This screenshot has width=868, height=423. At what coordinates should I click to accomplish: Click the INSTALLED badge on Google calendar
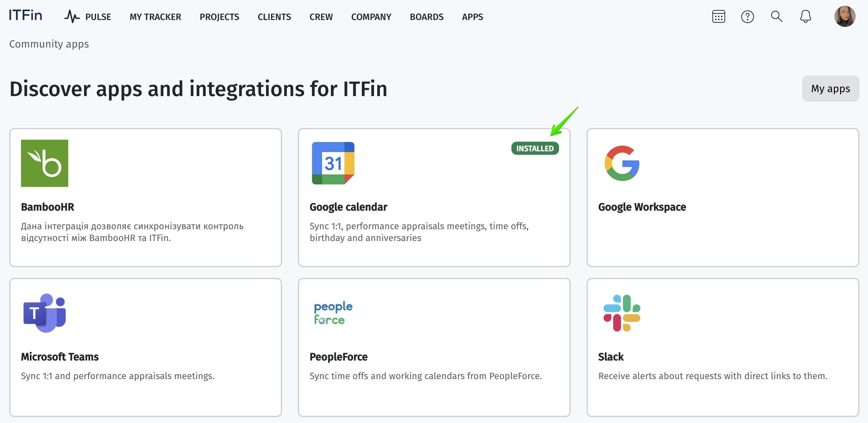(x=535, y=149)
